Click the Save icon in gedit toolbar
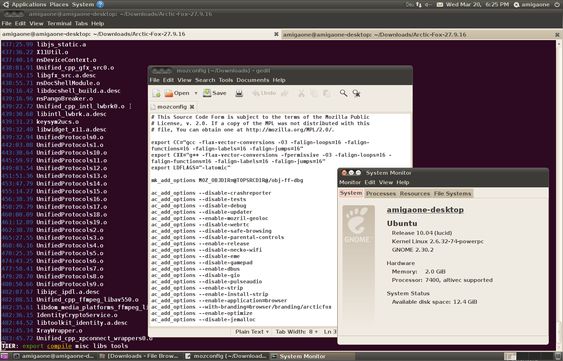This screenshot has width=563, height=361. tap(215, 93)
